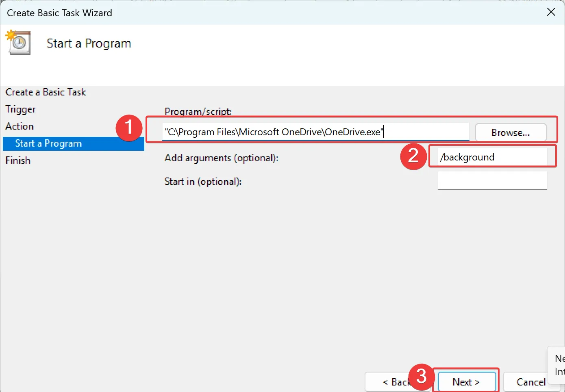Click the Cancel button
Screen dimensions: 565x392
pyautogui.click(x=531, y=382)
